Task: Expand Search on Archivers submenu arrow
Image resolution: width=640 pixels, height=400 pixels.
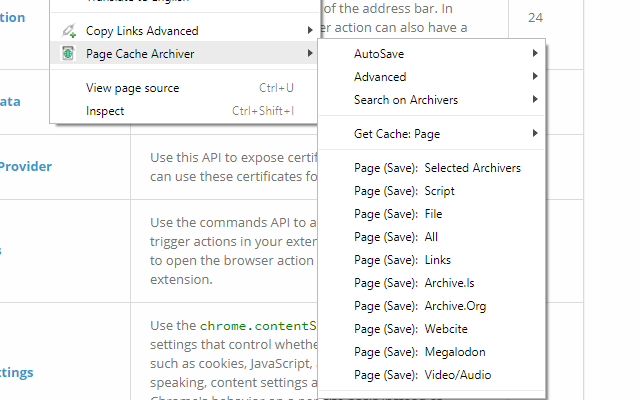Action: 535,99
